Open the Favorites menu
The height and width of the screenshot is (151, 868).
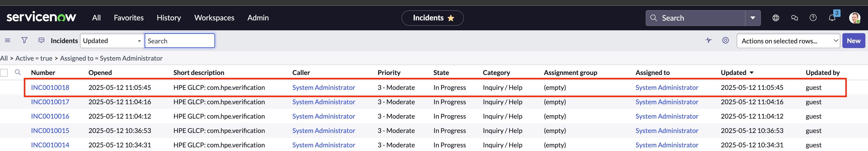tap(129, 18)
